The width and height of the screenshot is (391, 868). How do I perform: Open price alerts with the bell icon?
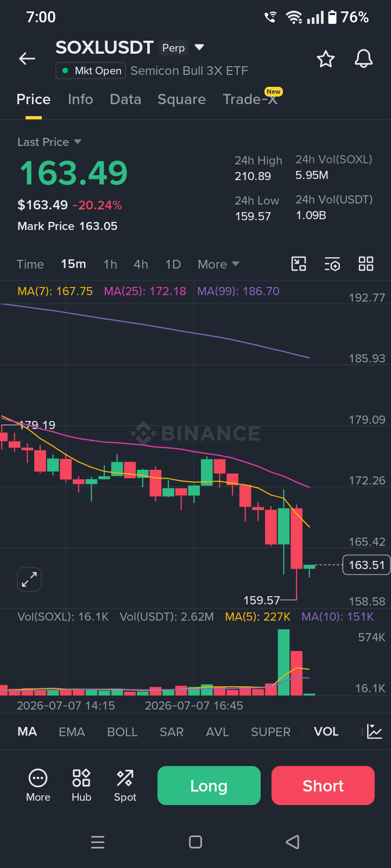point(364,59)
